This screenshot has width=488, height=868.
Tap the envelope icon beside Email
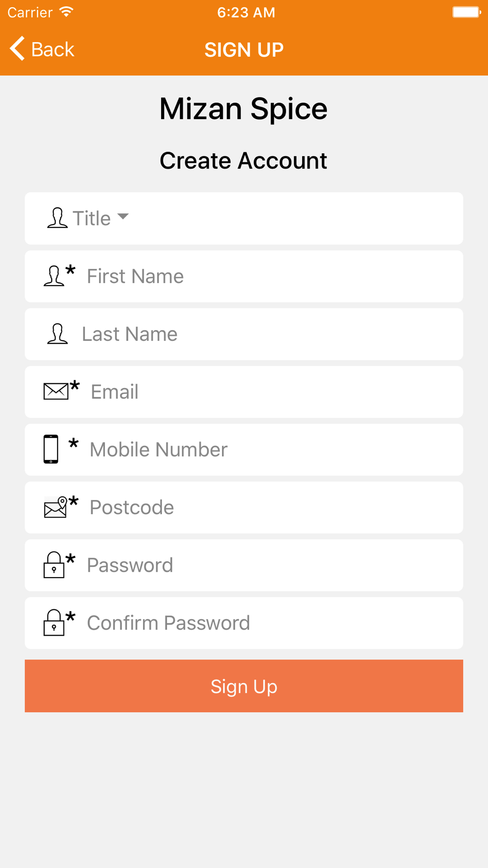(56, 392)
